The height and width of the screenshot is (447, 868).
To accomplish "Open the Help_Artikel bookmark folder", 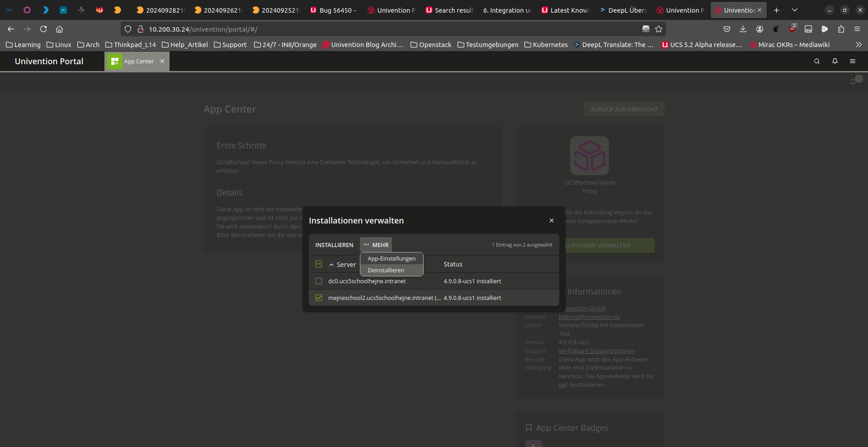I will pyautogui.click(x=185, y=45).
